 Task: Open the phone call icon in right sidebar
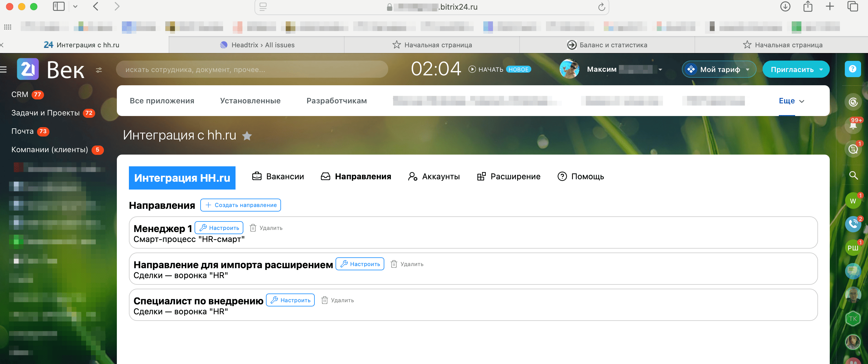pyautogui.click(x=853, y=224)
